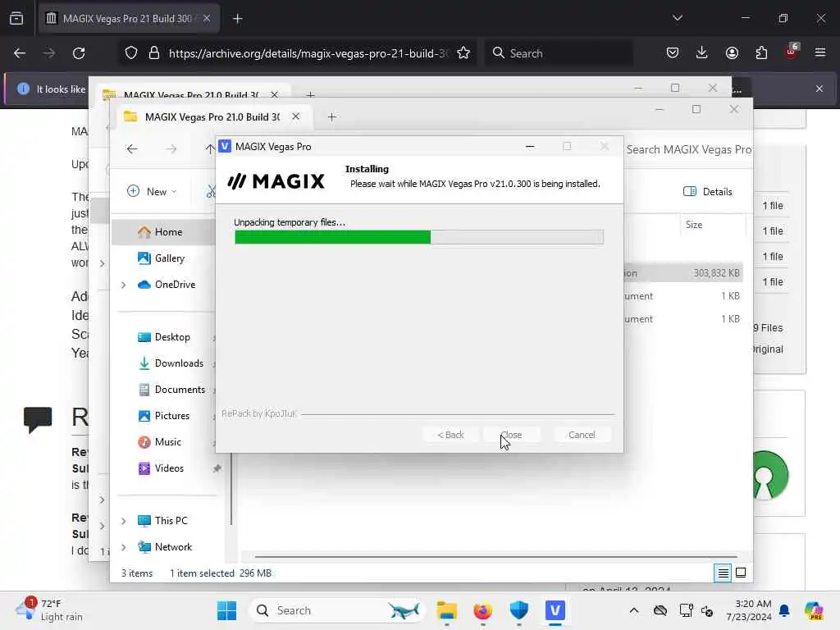Show tracking protection shield in address bar

131,53
